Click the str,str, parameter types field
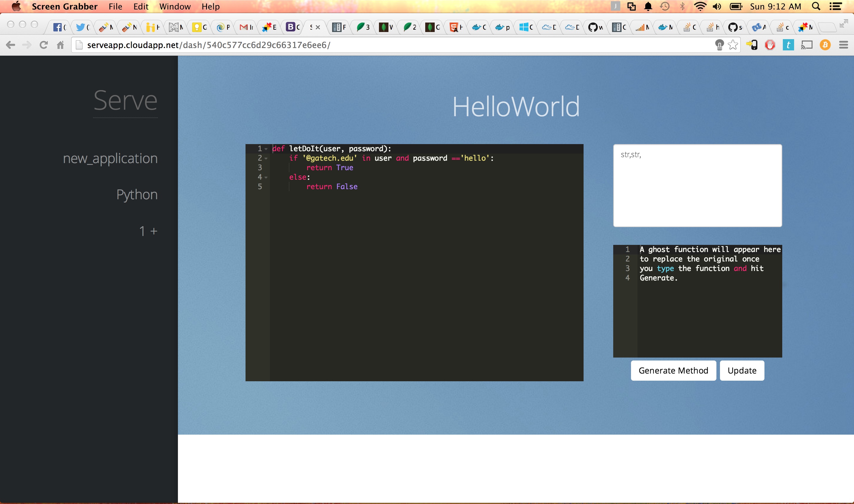The image size is (854, 504). pos(697,185)
